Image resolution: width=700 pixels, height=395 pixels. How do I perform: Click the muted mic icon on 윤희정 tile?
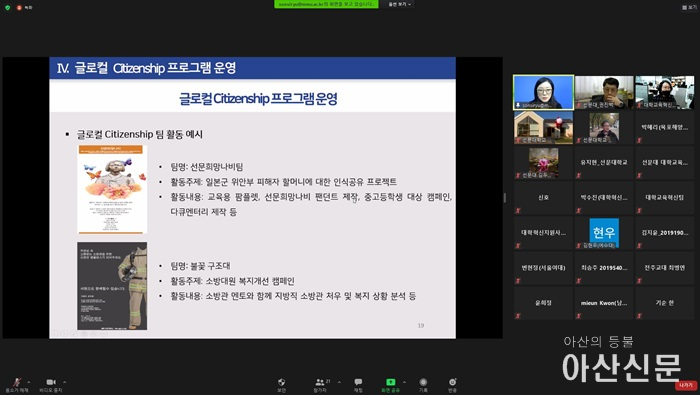(518, 316)
